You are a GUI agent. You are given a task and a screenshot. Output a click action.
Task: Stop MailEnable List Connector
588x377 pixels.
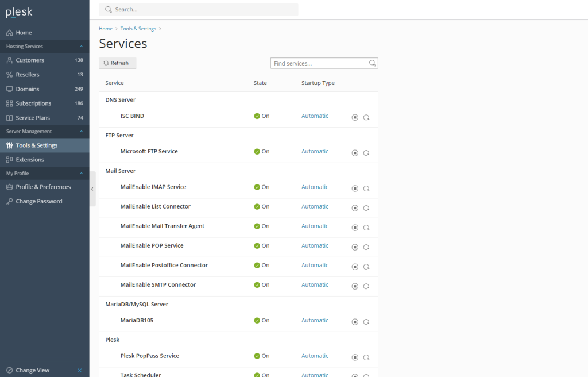click(355, 208)
